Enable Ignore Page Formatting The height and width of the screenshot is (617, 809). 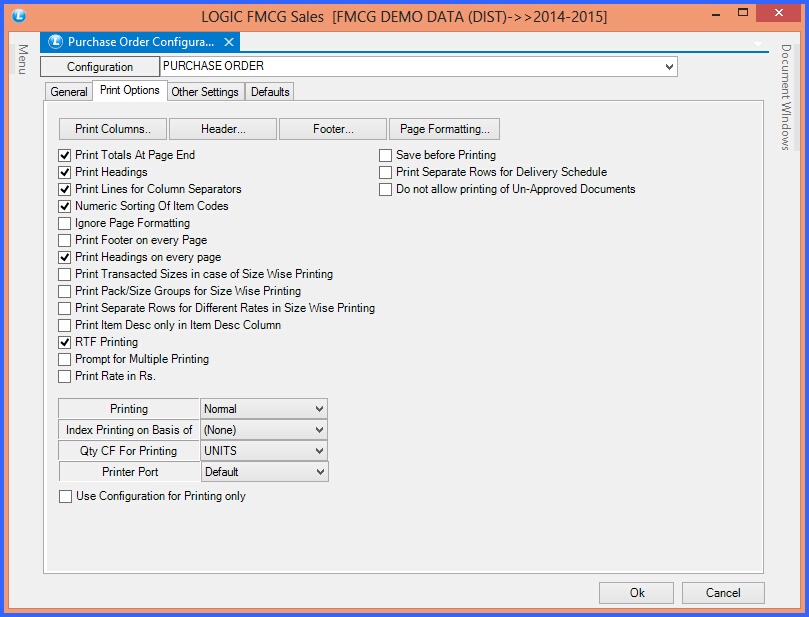click(x=64, y=223)
